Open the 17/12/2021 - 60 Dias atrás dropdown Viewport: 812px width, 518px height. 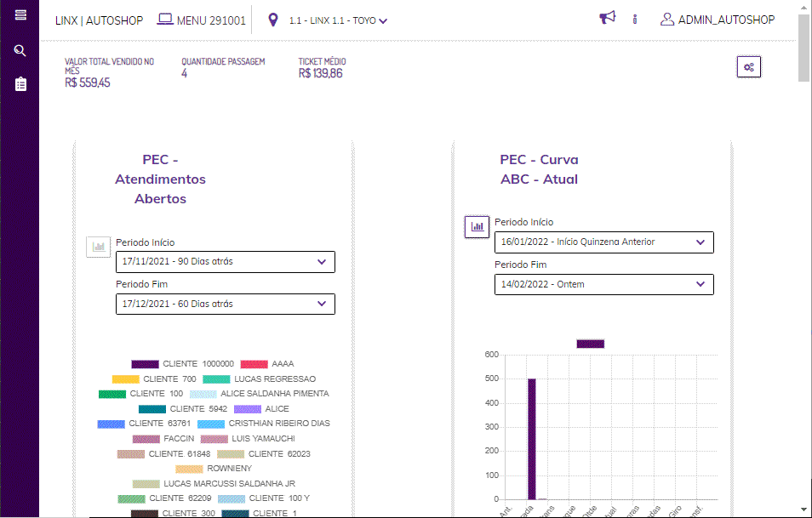[x=226, y=304]
